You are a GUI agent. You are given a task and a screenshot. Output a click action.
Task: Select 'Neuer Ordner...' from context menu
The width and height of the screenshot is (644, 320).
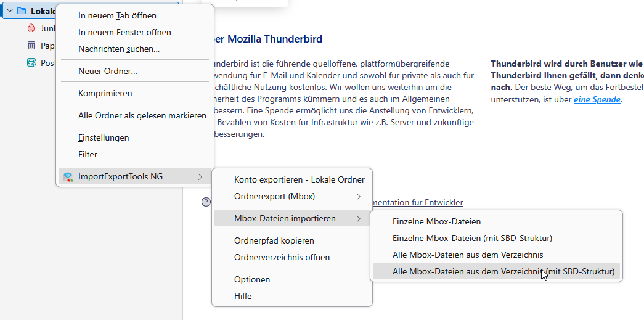pos(108,71)
